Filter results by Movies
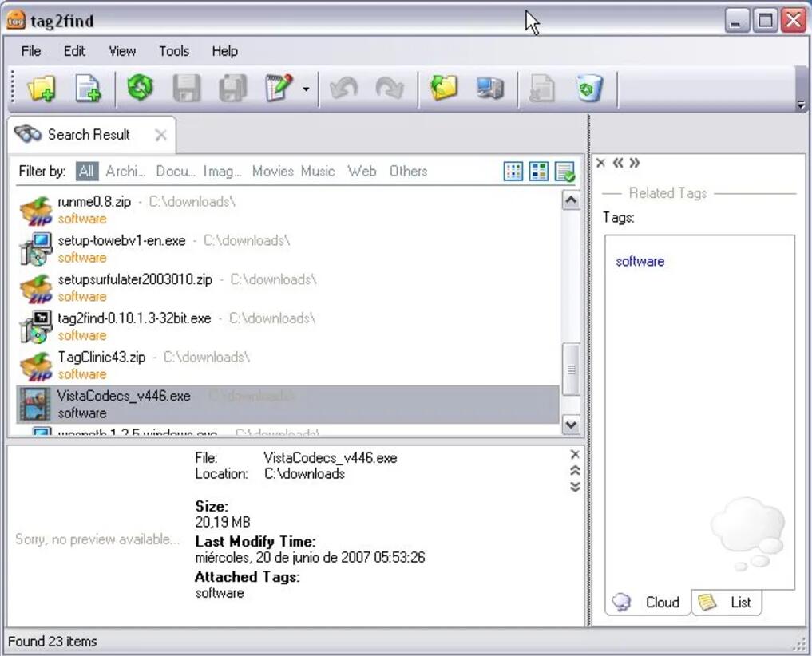Screen dimensions: 812x656 tap(273, 171)
